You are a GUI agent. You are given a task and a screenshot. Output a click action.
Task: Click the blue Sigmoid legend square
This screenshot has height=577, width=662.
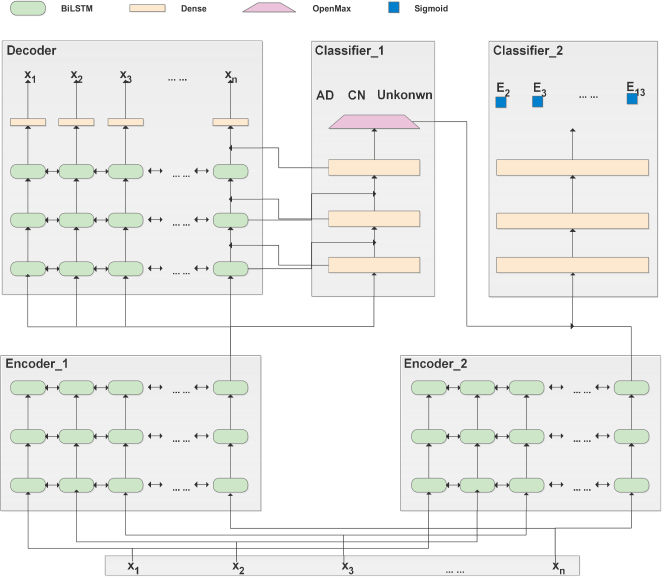click(393, 8)
